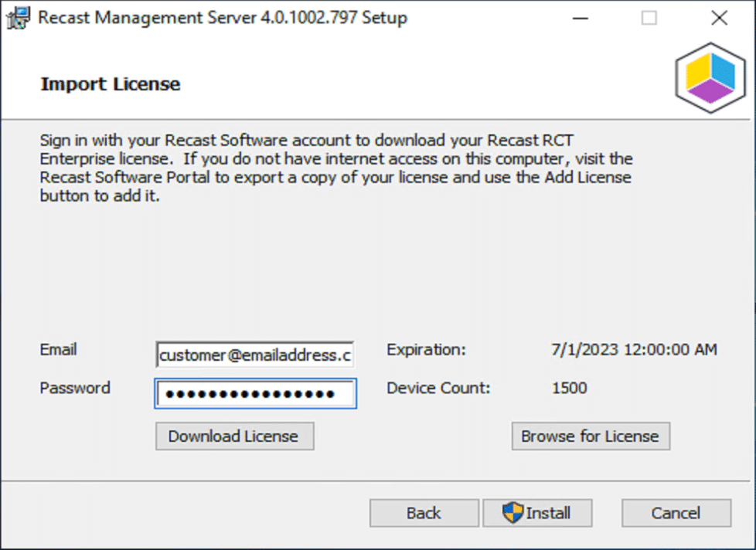Cancel the Recast Management Server setup
Screen dimensions: 756x550
coord(676,513)
